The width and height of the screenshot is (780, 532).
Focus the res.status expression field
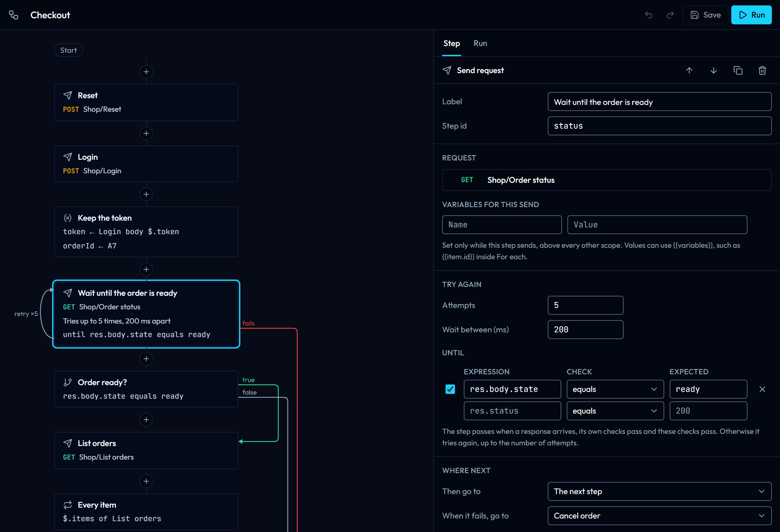click(512, 411)
